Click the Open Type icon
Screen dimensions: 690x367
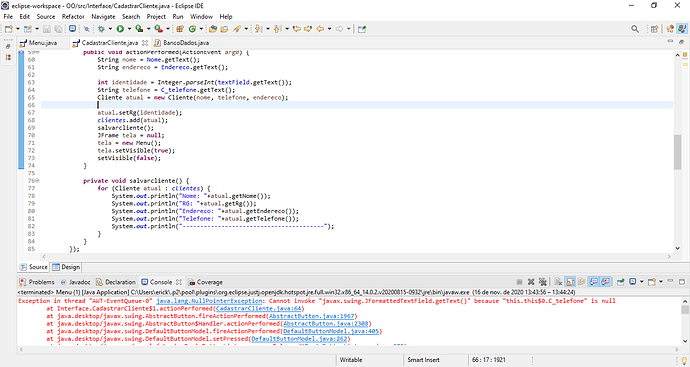(213, 29)
